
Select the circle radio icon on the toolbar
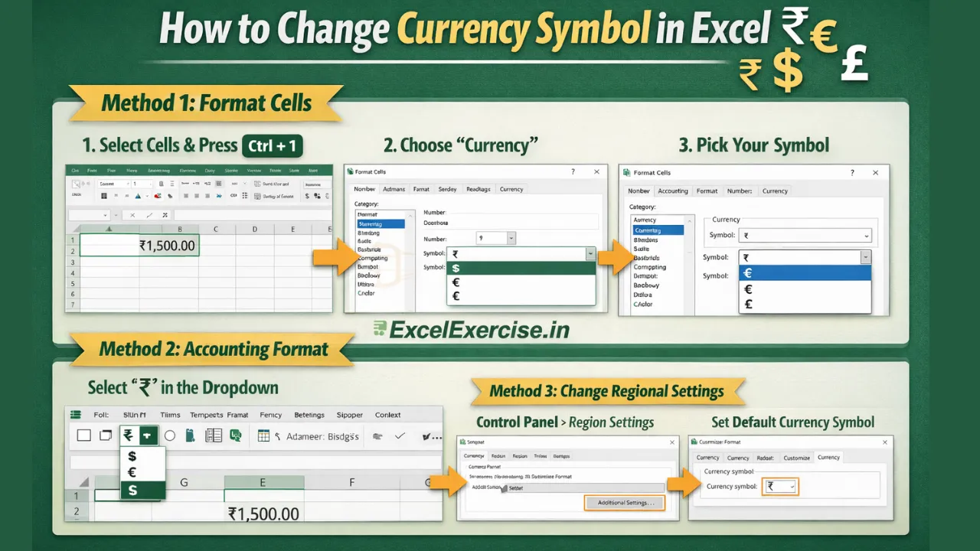click(171, 435)
